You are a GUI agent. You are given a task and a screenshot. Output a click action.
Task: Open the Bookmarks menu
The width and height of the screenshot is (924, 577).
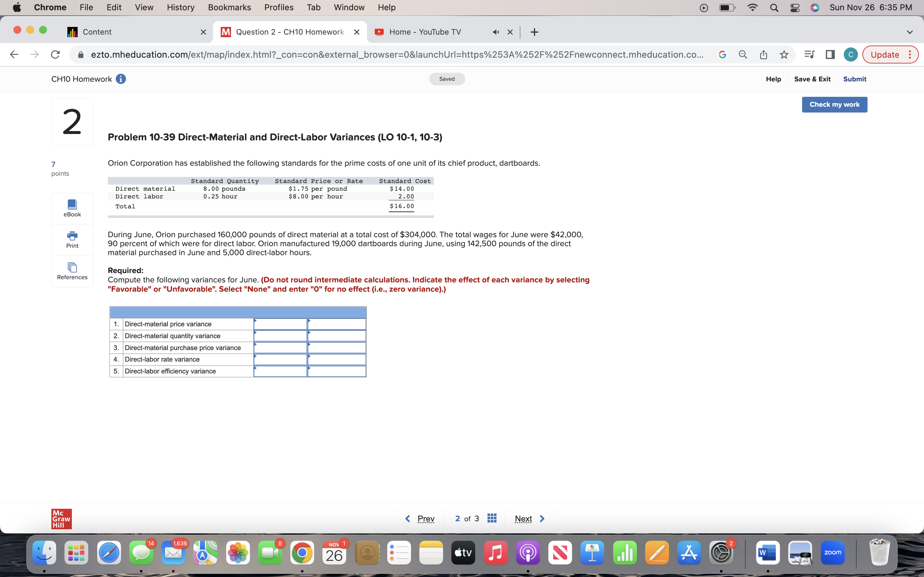pyautogui.click(x=229, y=7)
